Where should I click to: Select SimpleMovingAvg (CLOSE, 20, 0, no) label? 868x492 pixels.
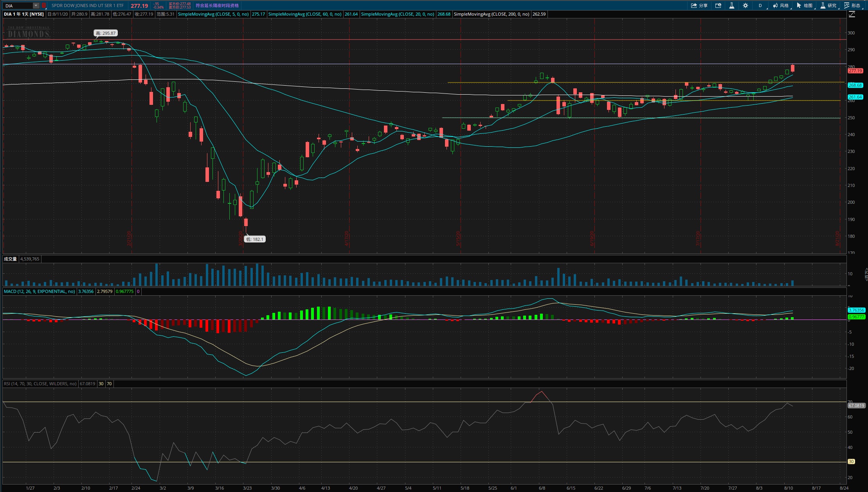pyautogui.click(x=397, y=14)
